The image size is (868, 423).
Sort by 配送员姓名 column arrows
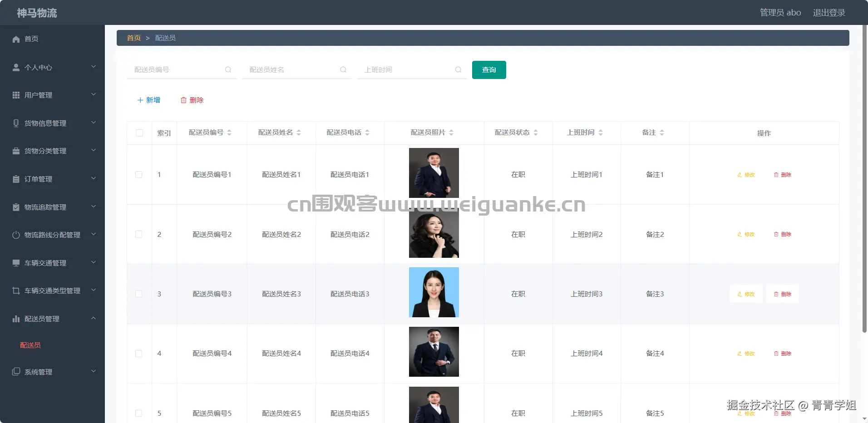pos(299,133)
